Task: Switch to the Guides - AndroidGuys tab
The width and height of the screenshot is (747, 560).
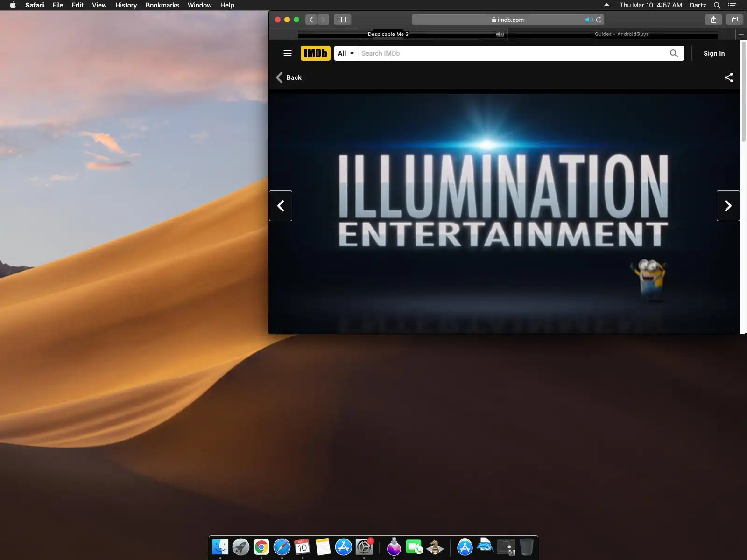Action: click(x=622, y=34)
